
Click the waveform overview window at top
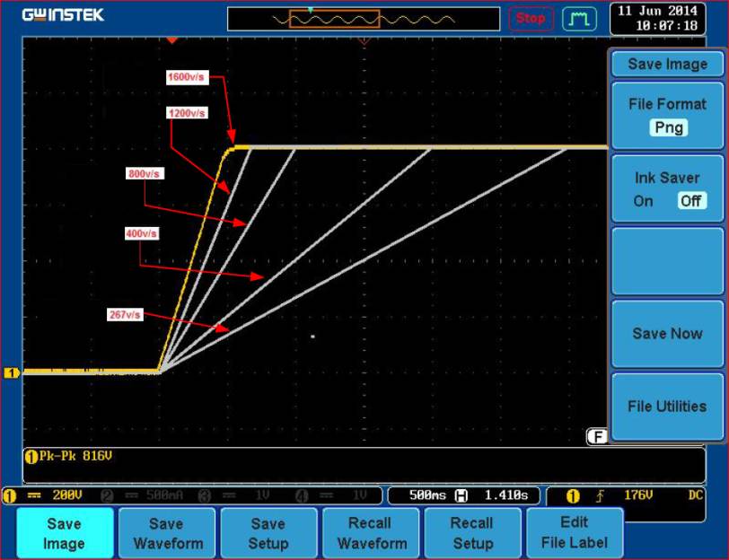pyautogui.click(x=364, y=19)
